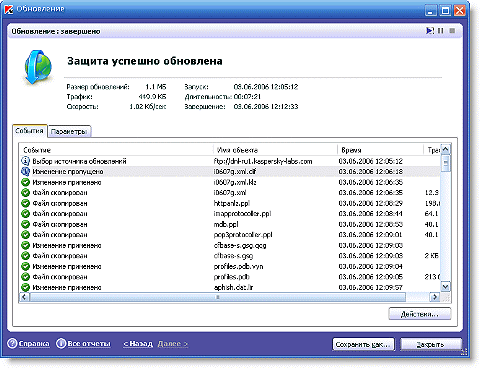The image size is (480, 368).
Task: Sort by the Время column header
Action: 380,150
